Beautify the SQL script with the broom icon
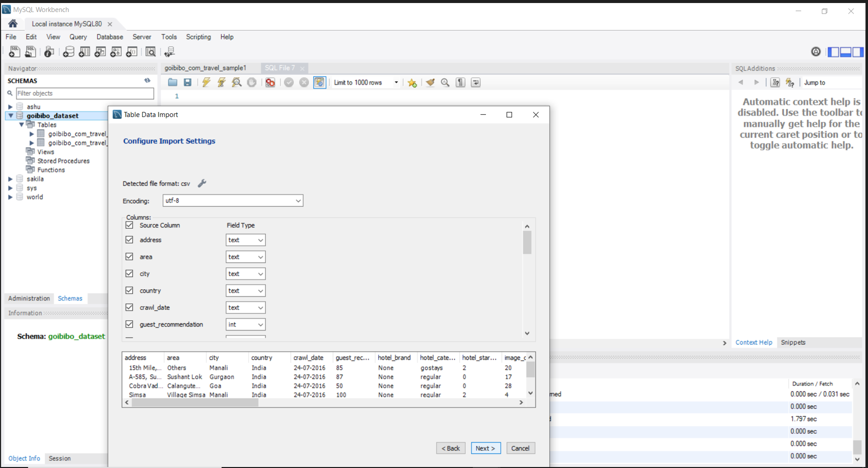This screenshot has height=468, width=868. tap(430, 82)
